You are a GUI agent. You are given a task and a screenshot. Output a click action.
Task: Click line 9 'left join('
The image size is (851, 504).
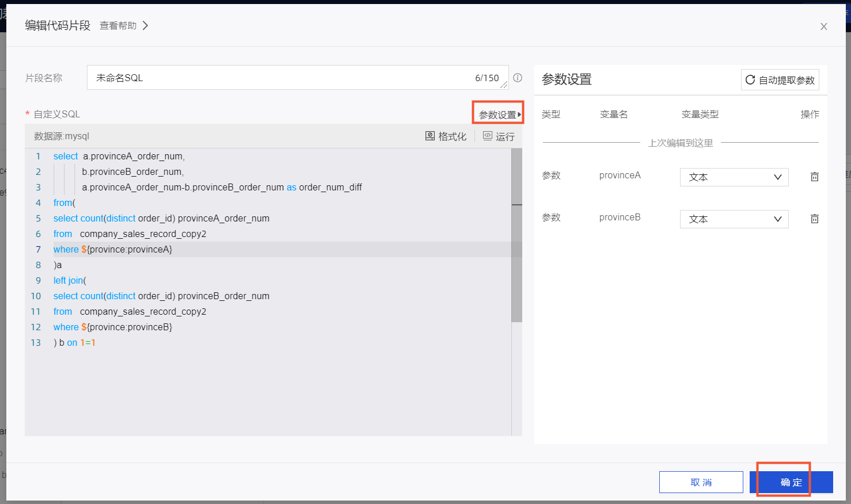[x=70, y=280]
